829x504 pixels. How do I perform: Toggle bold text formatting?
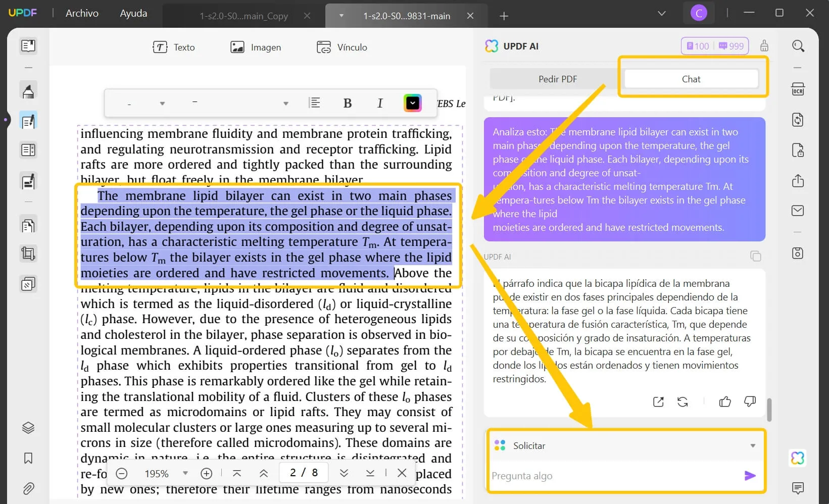click(348, 104)
